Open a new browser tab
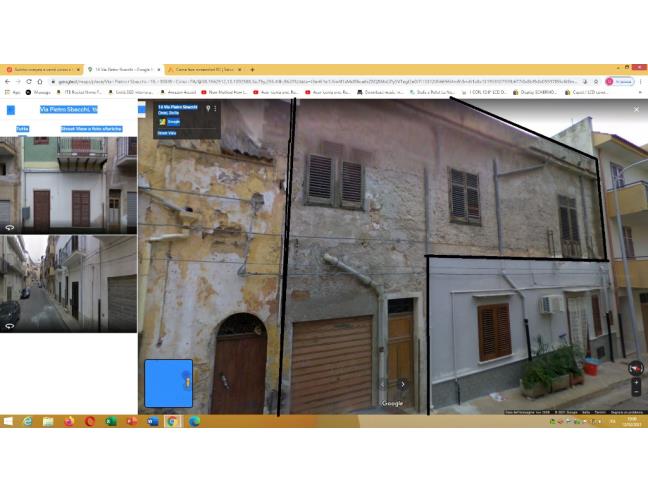 [252, 69]
